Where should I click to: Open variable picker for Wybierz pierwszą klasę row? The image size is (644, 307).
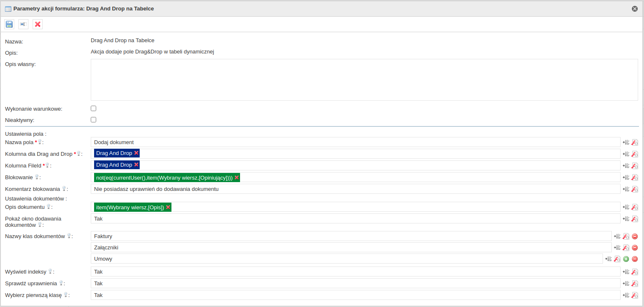[x=626, y=295]
